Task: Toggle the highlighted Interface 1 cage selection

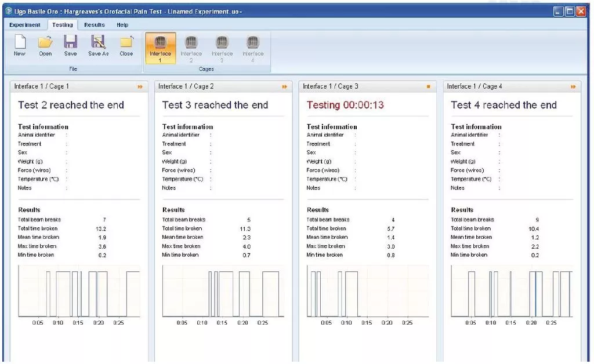Action: click(x=160, y=48)
